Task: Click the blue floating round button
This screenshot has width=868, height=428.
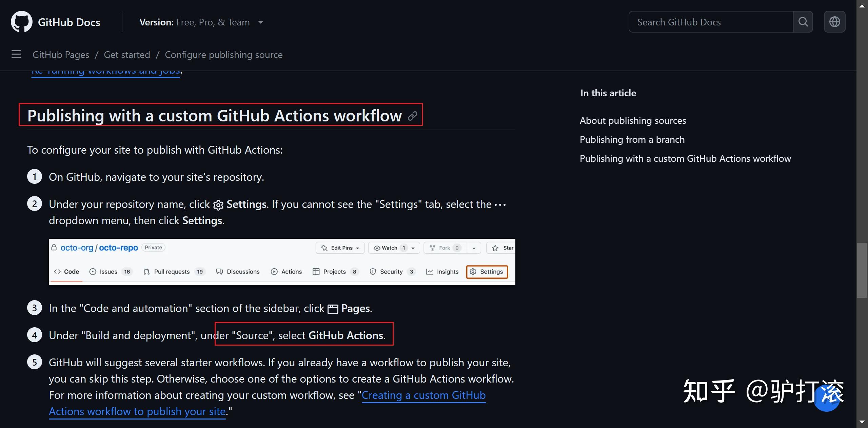Action: click(x=827, y=398)
